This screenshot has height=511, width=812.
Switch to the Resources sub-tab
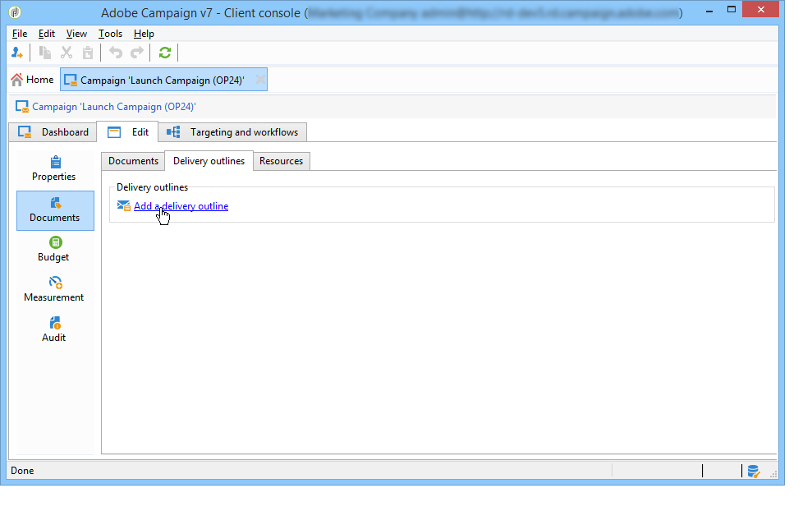pos(281,161)
